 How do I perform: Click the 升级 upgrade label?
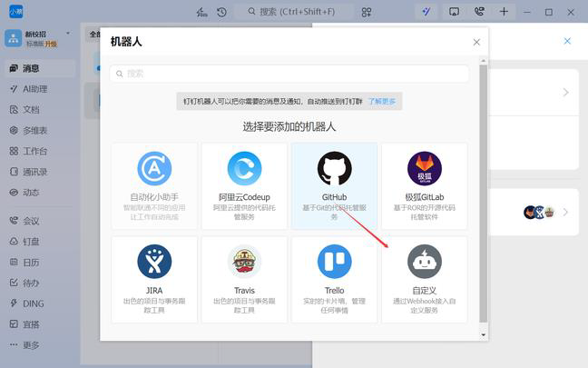(51, 44)
